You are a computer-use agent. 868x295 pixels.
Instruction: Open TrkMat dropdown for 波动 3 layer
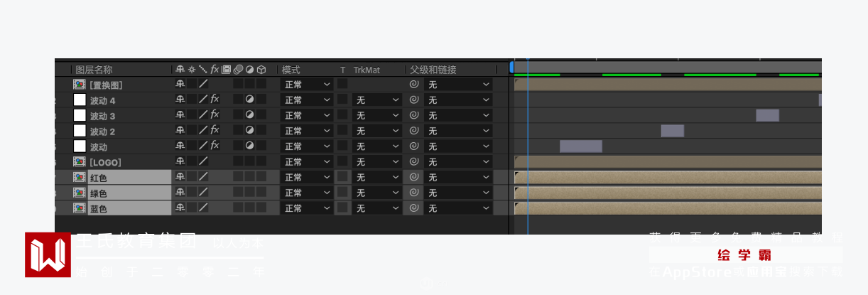tap(378, 115)
